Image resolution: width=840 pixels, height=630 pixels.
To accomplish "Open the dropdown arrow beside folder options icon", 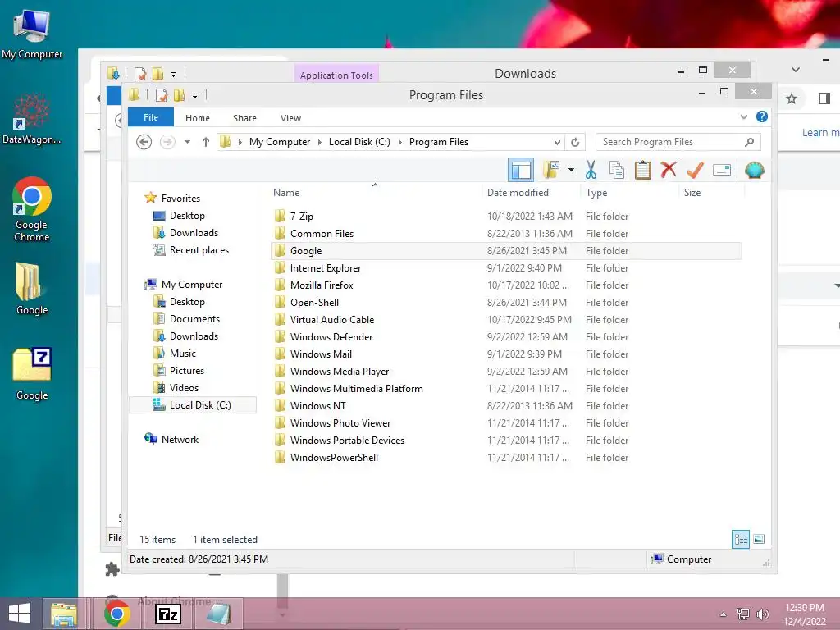I will [571, 171].
